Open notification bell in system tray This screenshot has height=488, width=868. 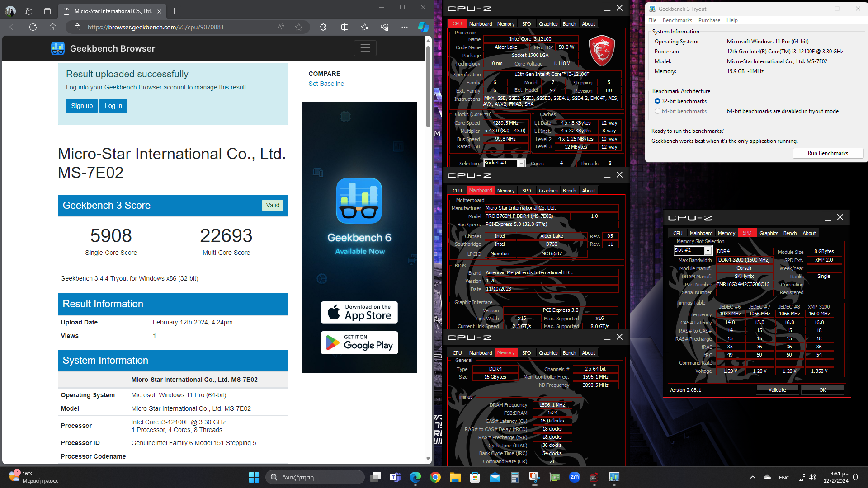pos(855,477)
